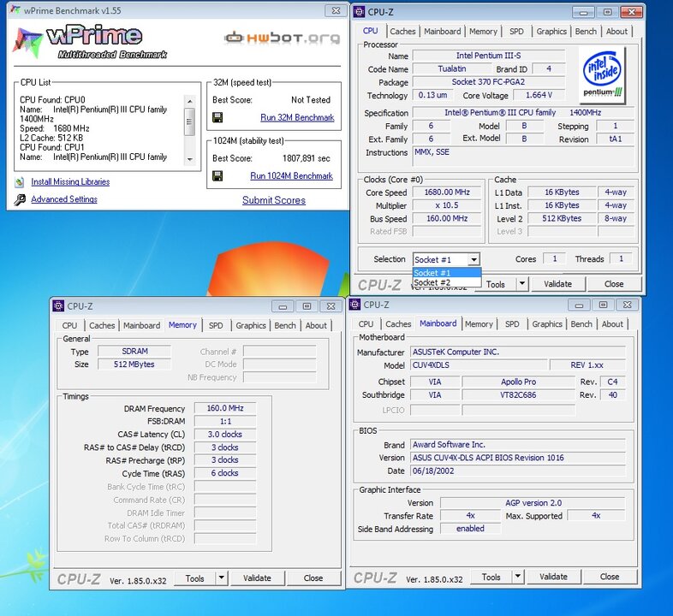Screen dimensions: 673x616
Task: Expand Tools dropdown arrow in Memory window
Action: point(221,577)
